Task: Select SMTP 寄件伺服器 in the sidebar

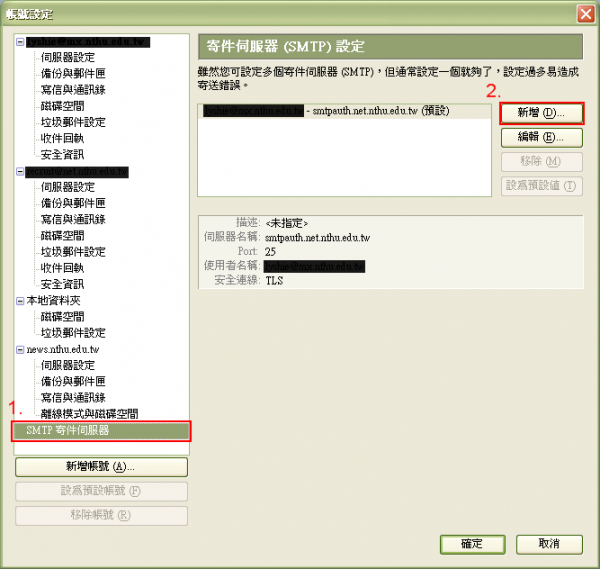Action: pyautogui.click(x=68, y=430)
